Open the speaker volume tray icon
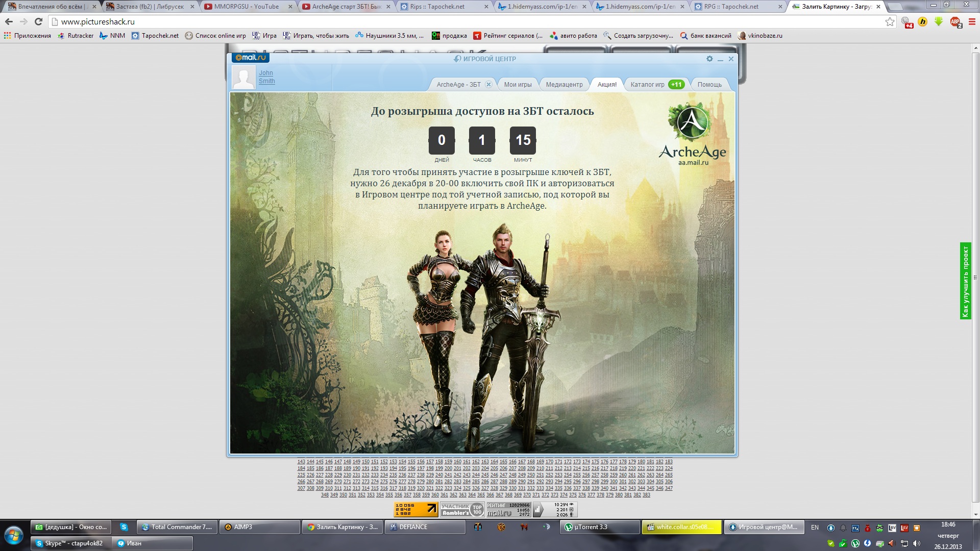Image resolution: width=980 pixels, height=551 pixels. (x=917, y=543)
